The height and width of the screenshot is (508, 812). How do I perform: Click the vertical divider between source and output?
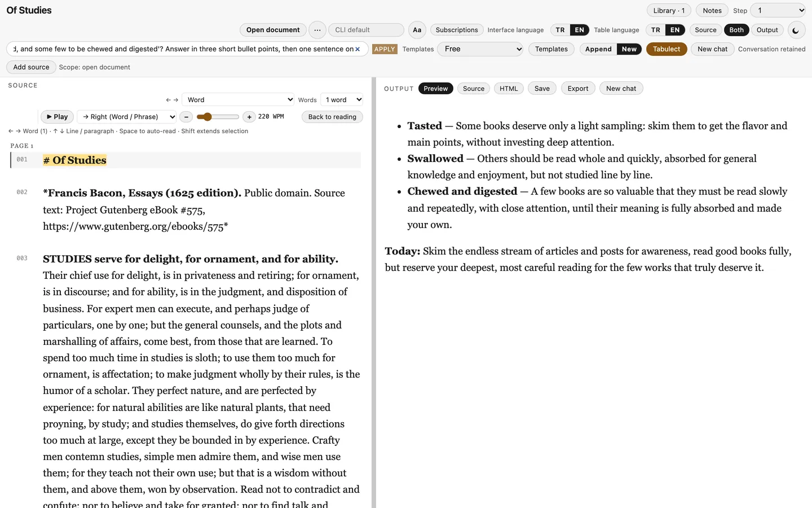coord(374,292)
